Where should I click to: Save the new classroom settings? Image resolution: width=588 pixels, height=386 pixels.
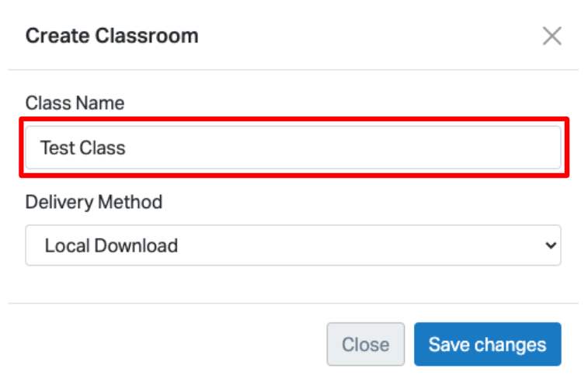487,344
